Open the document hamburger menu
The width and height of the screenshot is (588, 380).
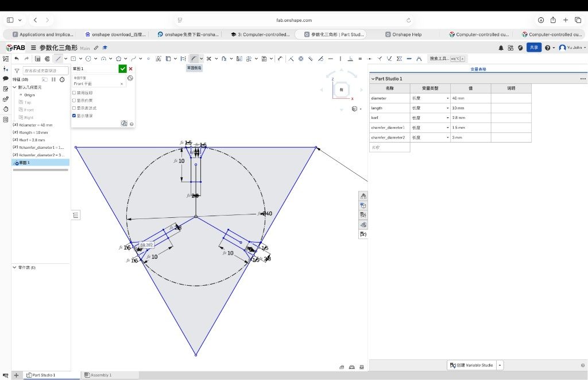(x=33, y=48)
